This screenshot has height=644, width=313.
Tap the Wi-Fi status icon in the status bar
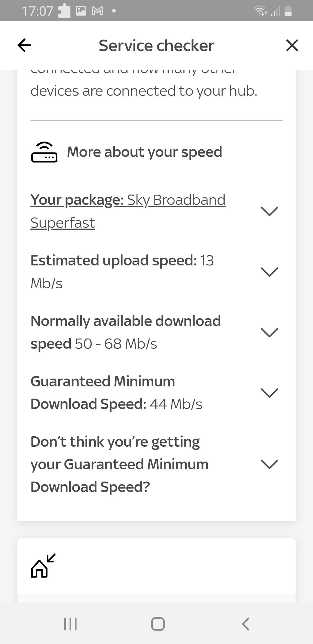click(x=260, y=11)
